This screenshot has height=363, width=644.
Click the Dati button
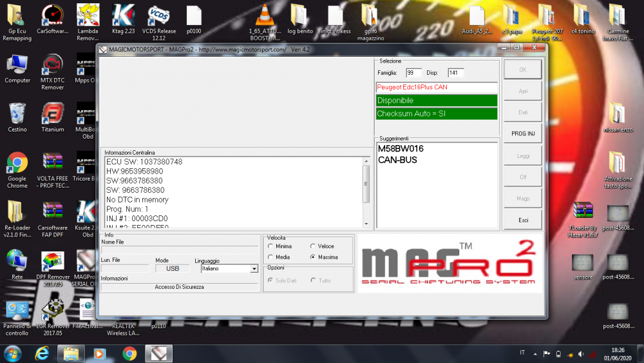tap(522, 113)
